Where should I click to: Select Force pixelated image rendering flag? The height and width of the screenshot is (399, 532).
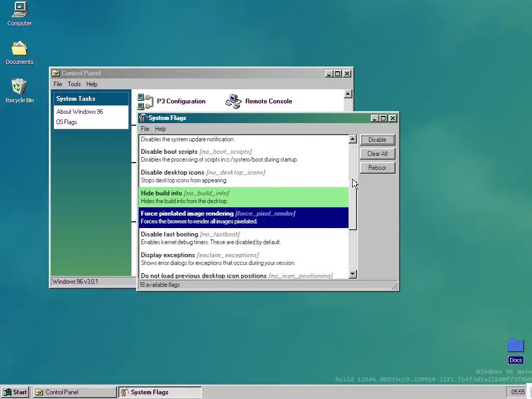point(244,218)
